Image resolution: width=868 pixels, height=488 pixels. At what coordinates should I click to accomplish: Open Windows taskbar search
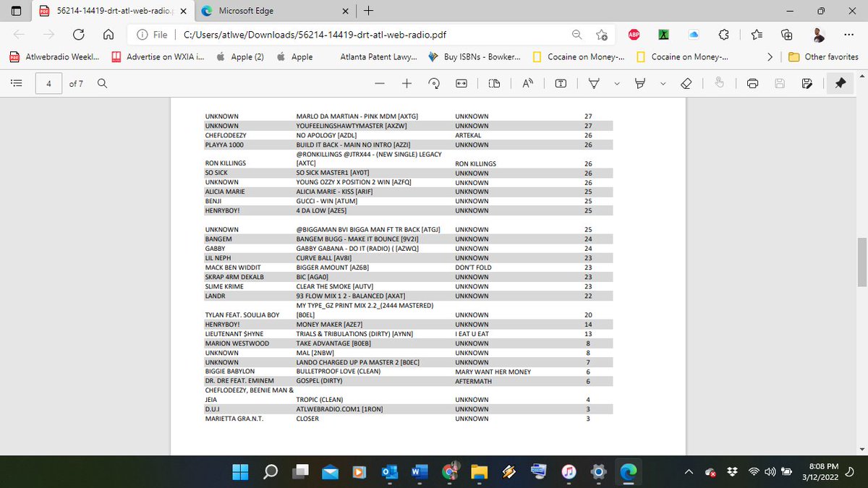[271, 471]
